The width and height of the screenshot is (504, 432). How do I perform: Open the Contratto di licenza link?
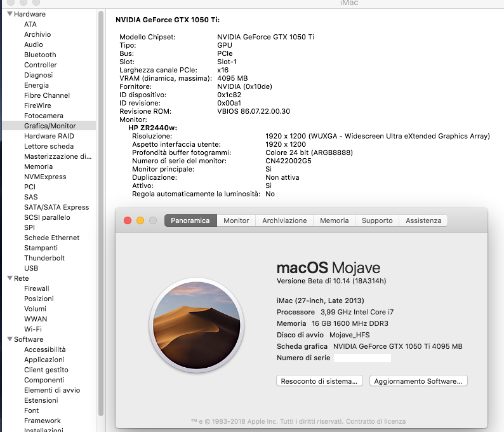376,421
